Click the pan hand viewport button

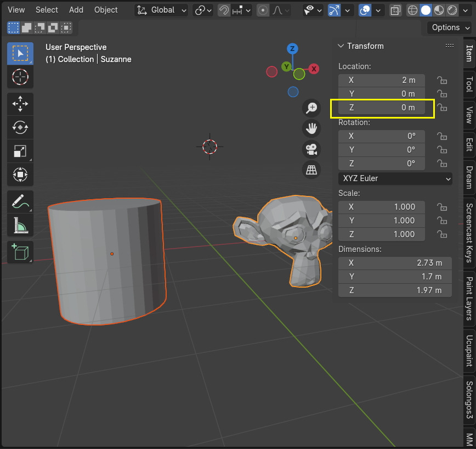pos(311,128)
